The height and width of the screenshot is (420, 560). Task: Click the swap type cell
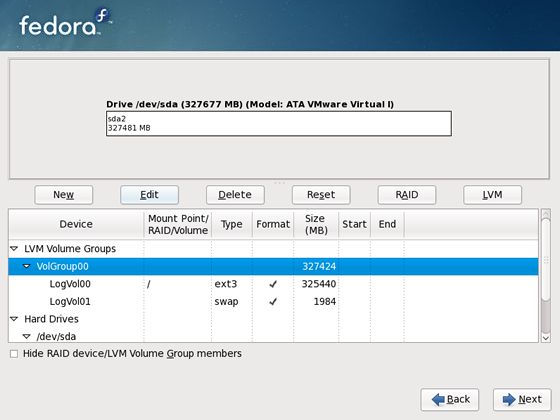[x=226, y=301]
